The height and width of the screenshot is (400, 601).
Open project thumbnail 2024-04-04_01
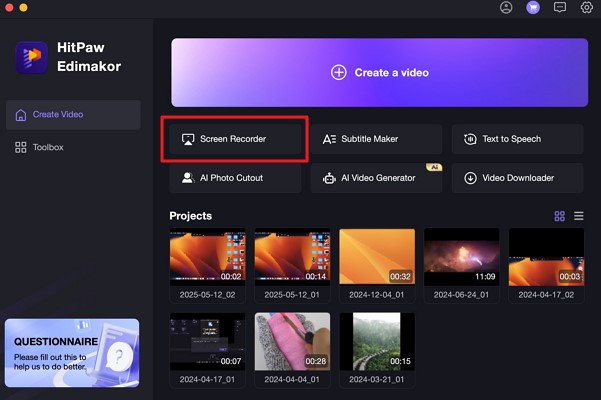tap(292, 342)
